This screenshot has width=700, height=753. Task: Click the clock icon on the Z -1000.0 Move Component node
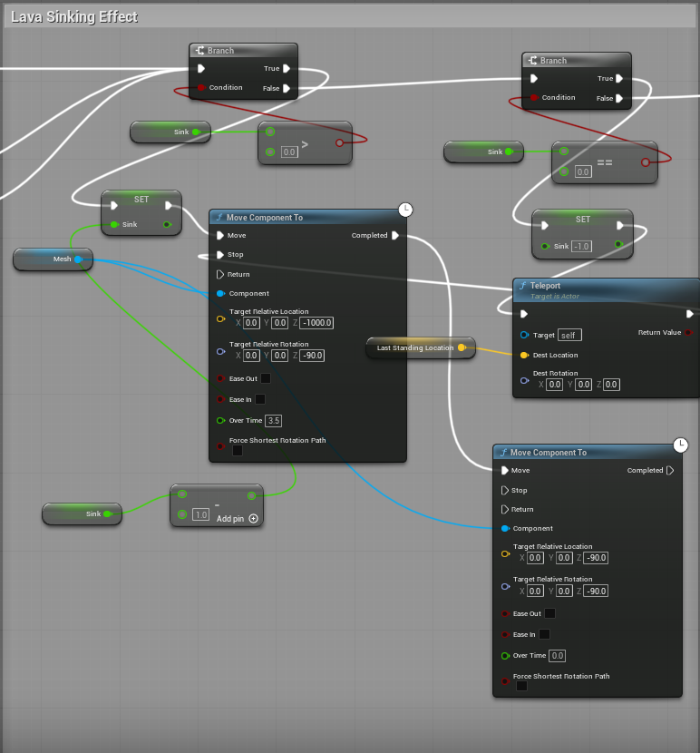(405, 210)
